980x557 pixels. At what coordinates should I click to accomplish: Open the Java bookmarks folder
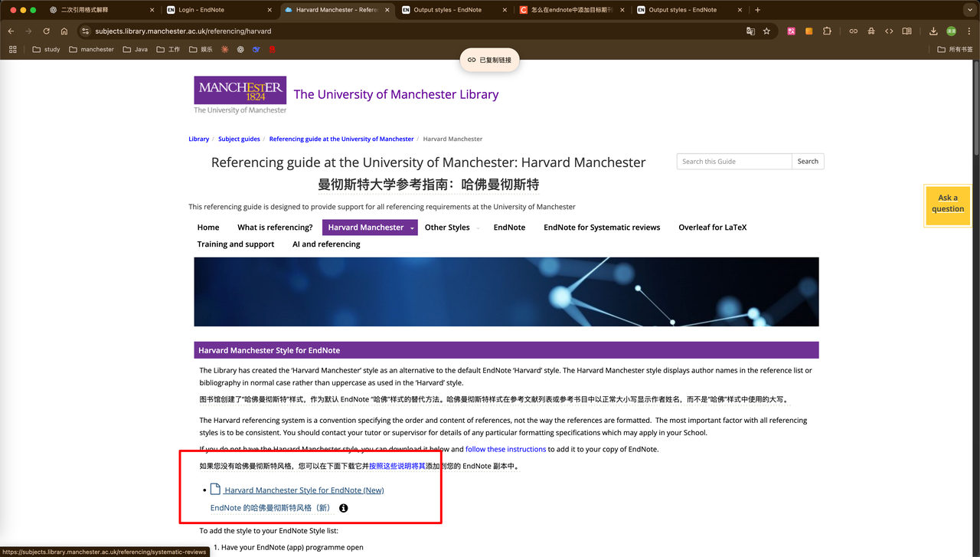[136, 49]
